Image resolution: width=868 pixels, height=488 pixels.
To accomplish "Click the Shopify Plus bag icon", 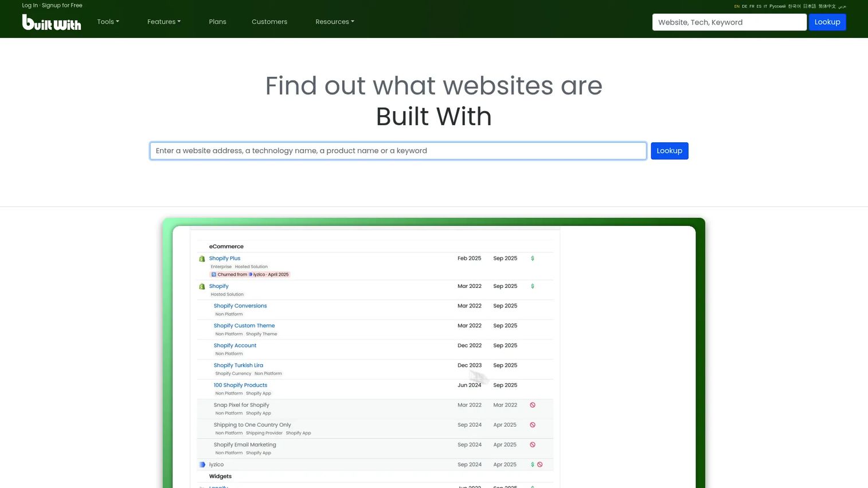I will pos(202,259).
